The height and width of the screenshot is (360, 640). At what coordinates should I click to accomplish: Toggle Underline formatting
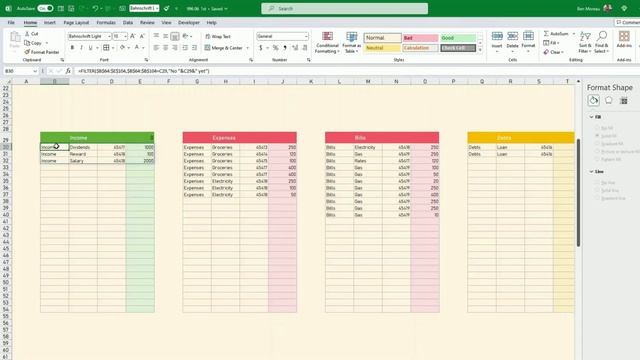click(x=90, y=48)
